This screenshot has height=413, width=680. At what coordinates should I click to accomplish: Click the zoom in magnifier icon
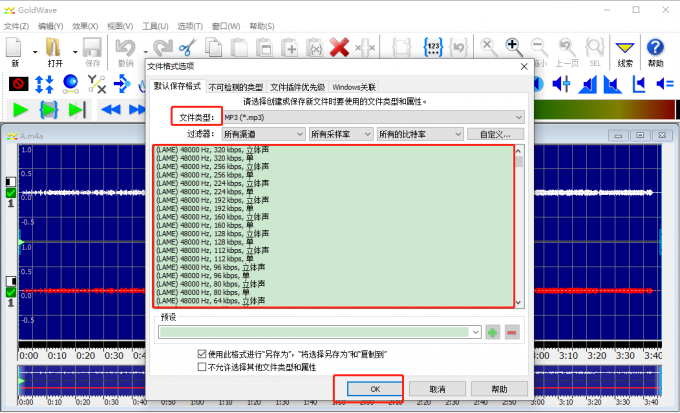click(x=513, y=47)
